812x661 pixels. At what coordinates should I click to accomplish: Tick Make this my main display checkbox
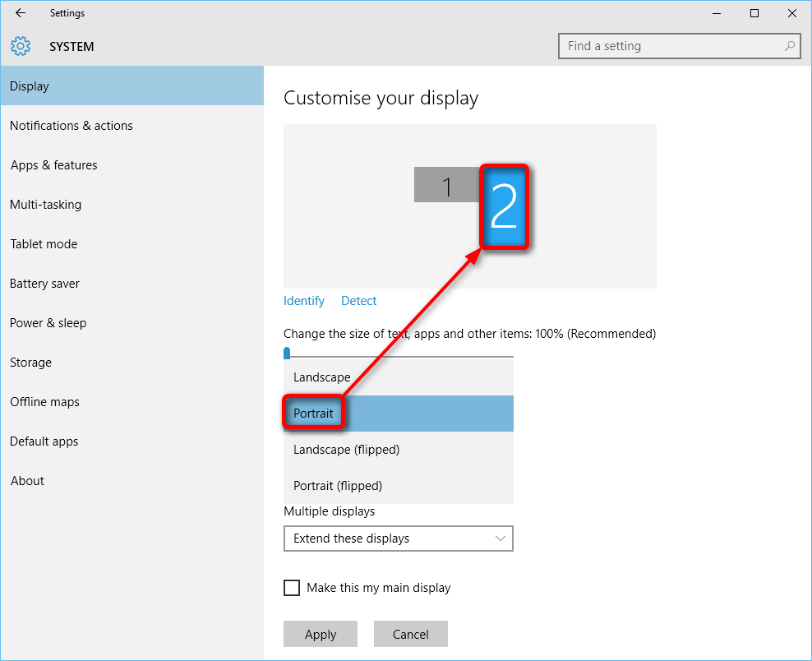tap(292, 588)
